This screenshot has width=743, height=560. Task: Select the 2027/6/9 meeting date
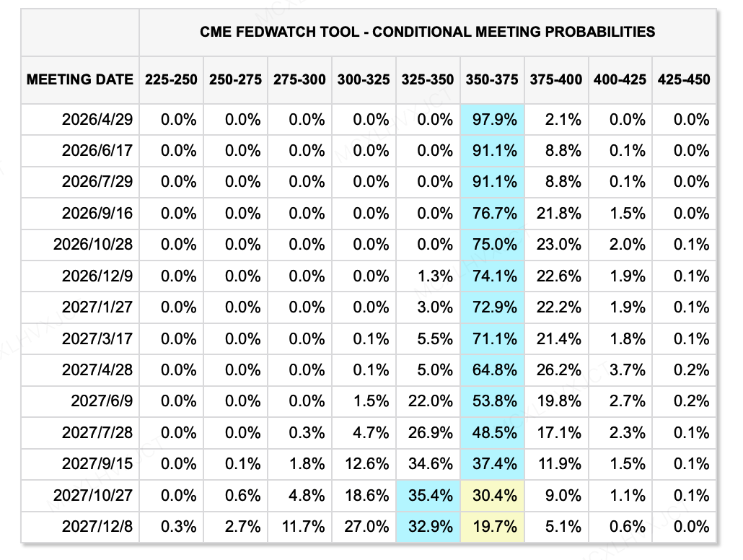[102, 401]
